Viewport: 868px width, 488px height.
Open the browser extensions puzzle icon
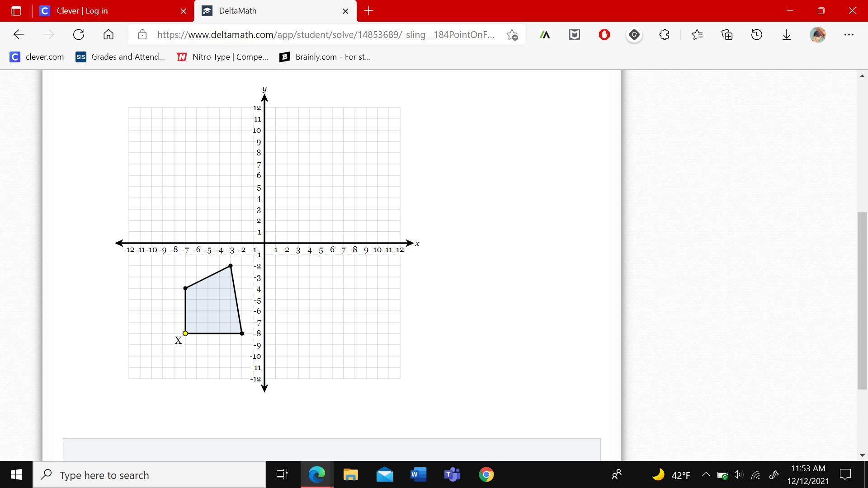point(664,35)
